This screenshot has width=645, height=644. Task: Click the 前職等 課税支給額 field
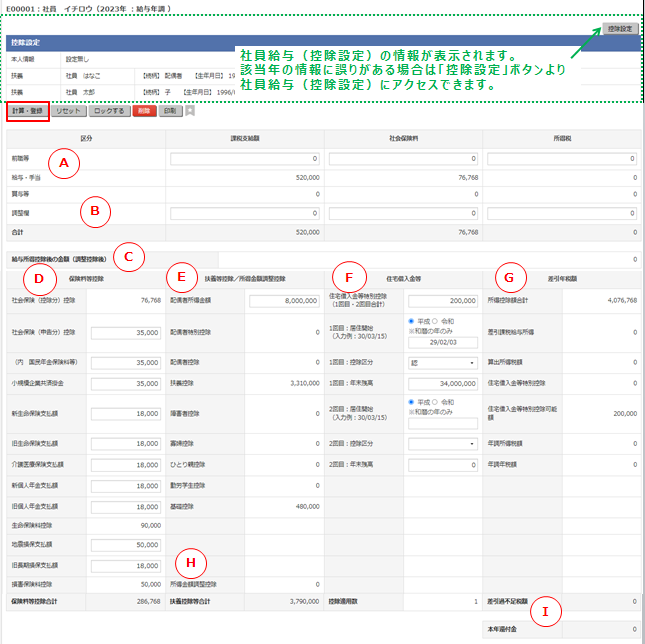pyautogui.click(x=246, y=158)
